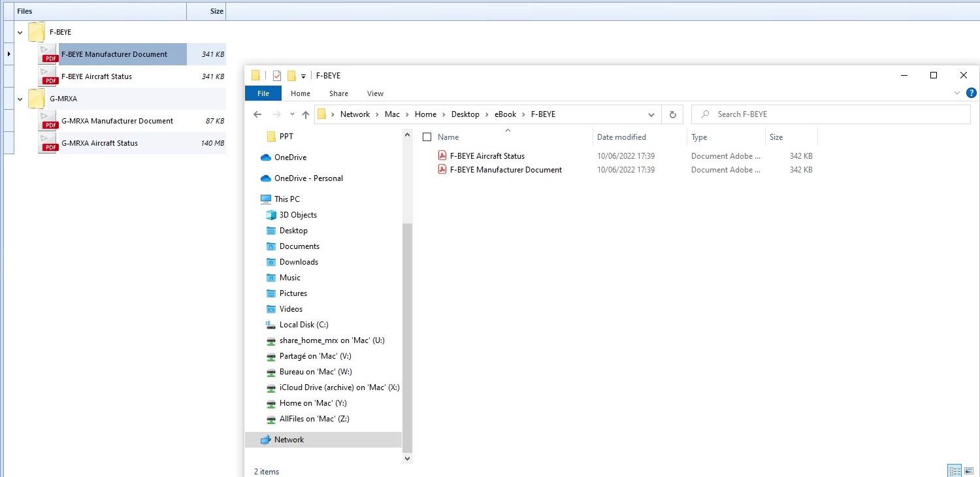Expand the Explorer ribbon using the chevron
The image size is (980, 477).
(x=958, y=93)
